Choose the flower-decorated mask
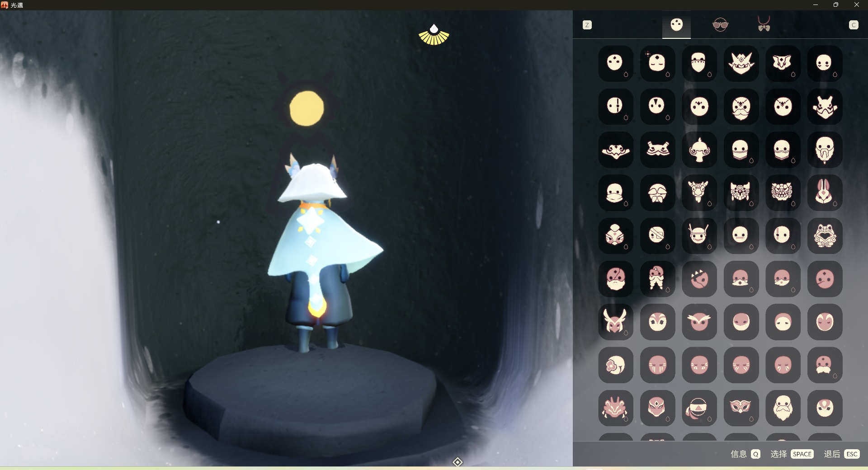Screen dimensions: 868x470 (x=615, y=365)
